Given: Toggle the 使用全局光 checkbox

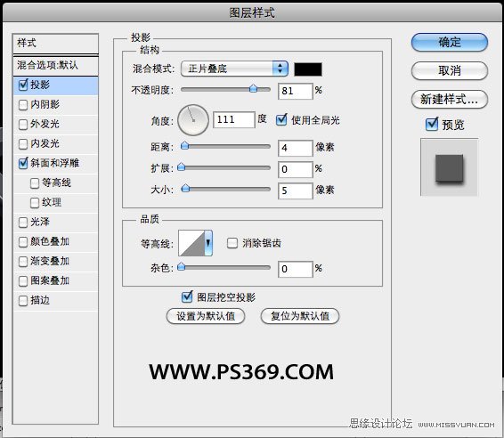Looking at the screenshot, I should (281, 119).
